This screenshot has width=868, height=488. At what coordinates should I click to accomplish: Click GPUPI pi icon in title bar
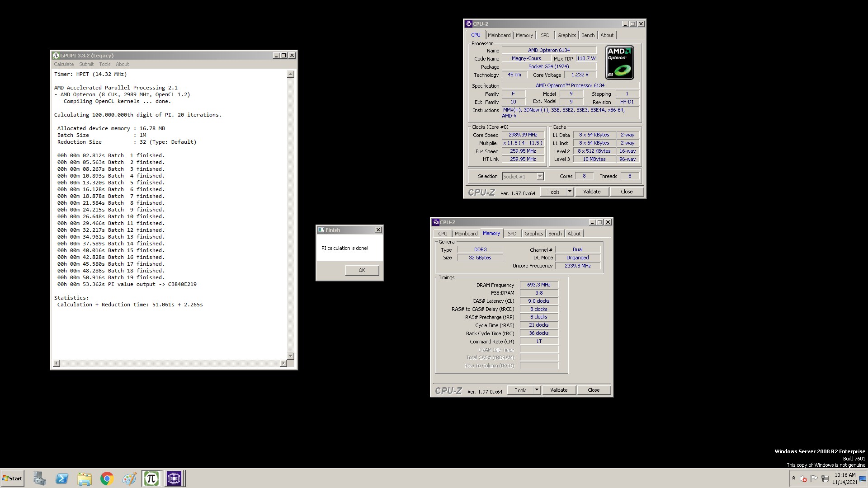[x=56, y=56]
